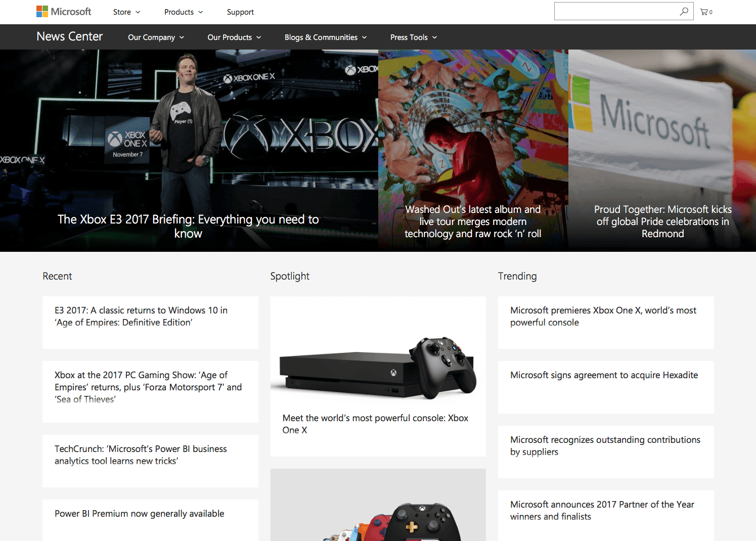Expand the Press Tools menu
This screenshot has width=756, height=541.
pos(413,37)
